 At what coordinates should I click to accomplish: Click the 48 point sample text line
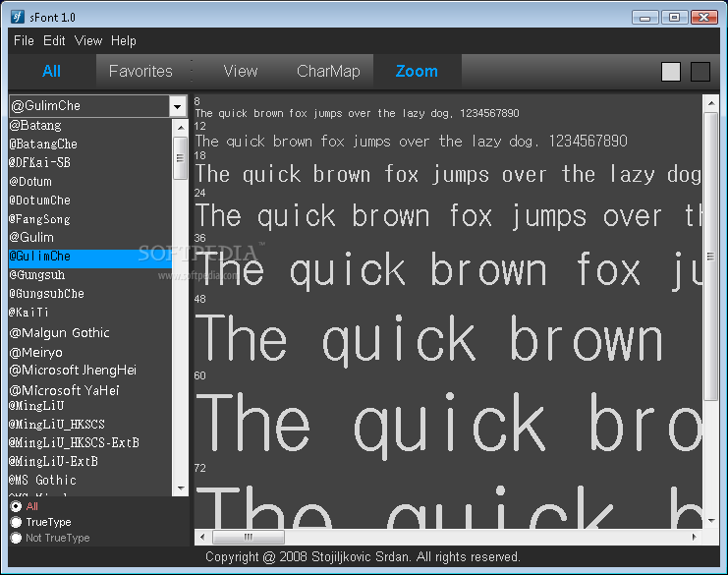429,339
